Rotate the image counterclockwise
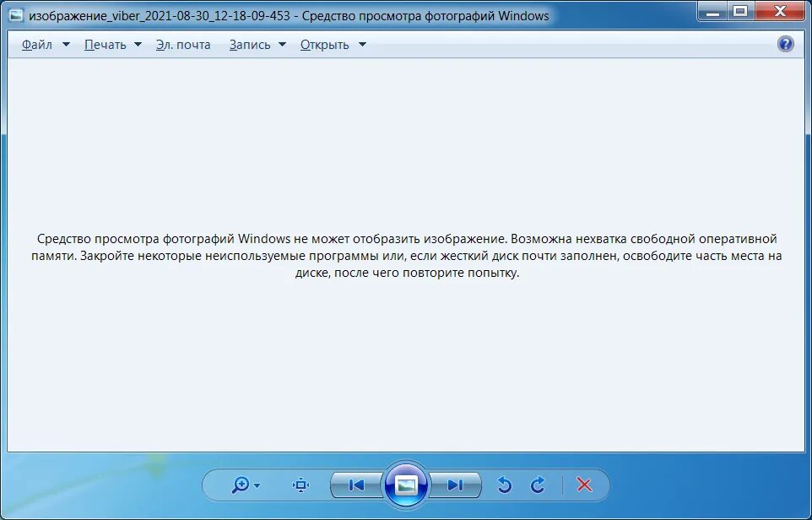Viewport: 812px width, 520px height. 505,485
